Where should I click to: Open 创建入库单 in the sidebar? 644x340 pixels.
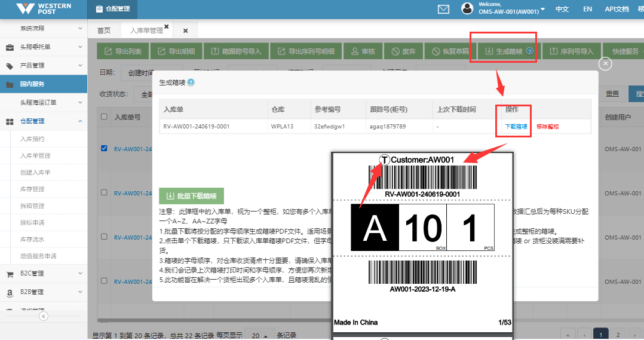(x=35, y=173)
